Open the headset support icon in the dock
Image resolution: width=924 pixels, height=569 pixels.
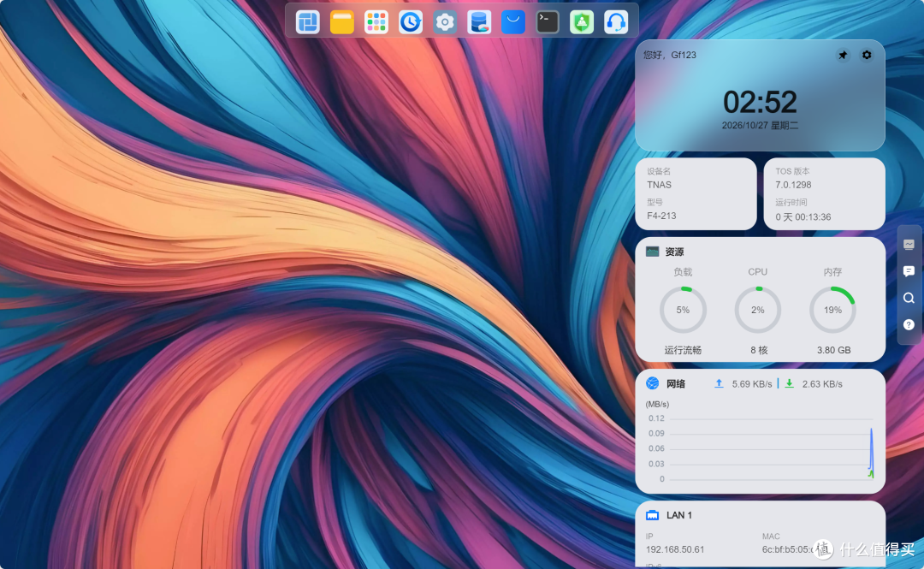coord(616,21)
